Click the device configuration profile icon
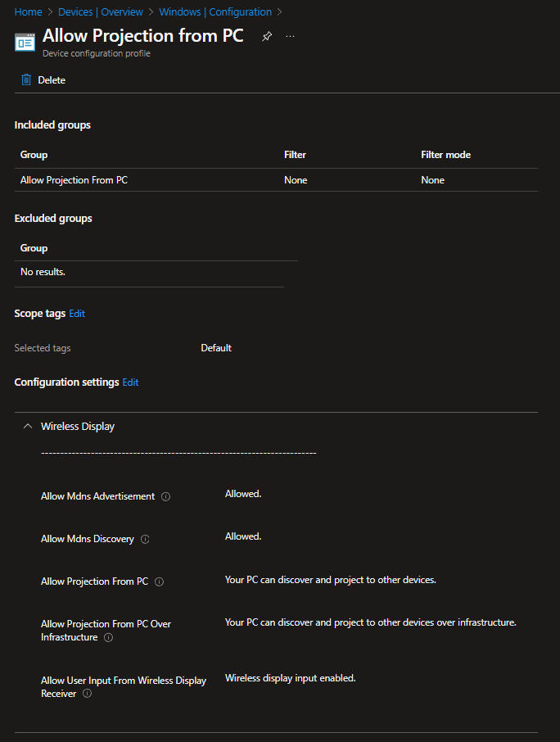 click(x=25, y=42)
